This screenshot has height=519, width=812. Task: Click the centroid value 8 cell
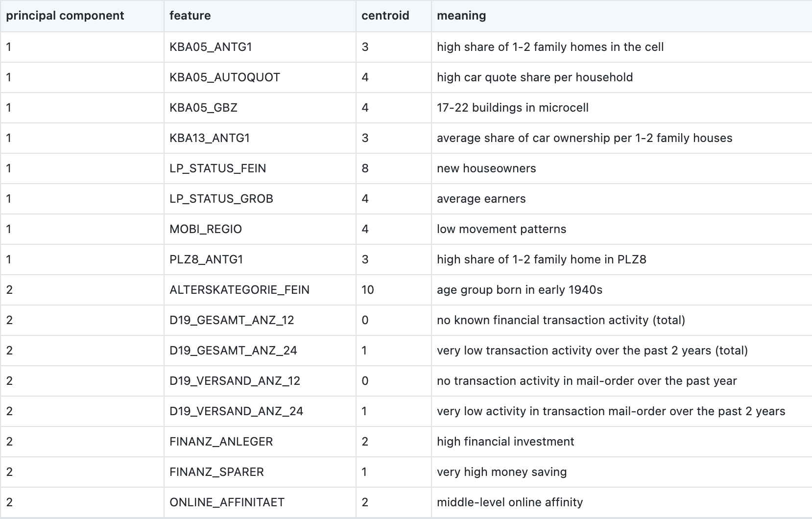[x=365, y=168]
